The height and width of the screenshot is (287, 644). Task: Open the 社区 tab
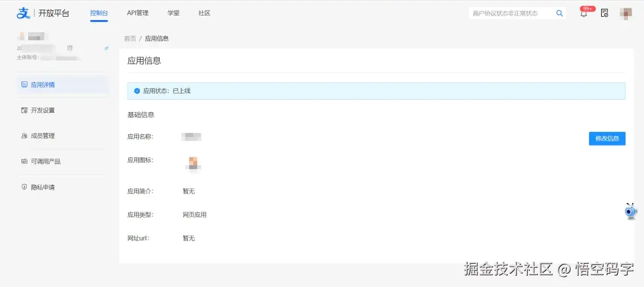(204, 13)
